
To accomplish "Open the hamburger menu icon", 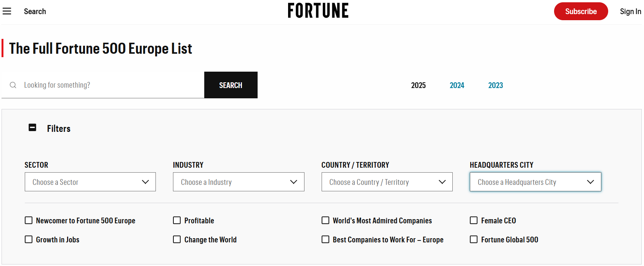I will click(x=7, y=11).
